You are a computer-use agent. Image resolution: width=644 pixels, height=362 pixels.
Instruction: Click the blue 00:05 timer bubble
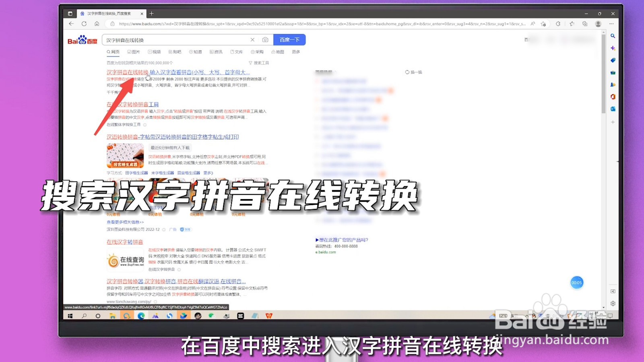tap(576, 282)
